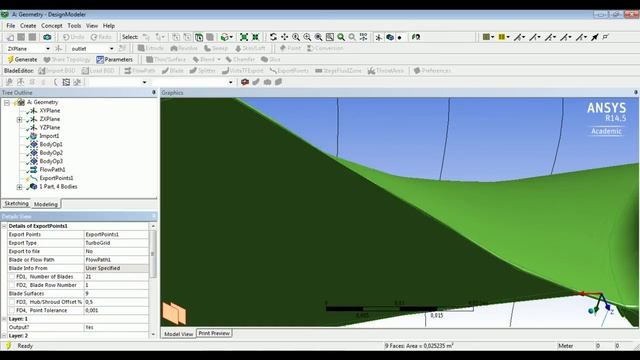This screenshot has height=360, width=640.
Task: Tick FD4 Point Tolerance parameter checkbox
Action: [12, 311]
